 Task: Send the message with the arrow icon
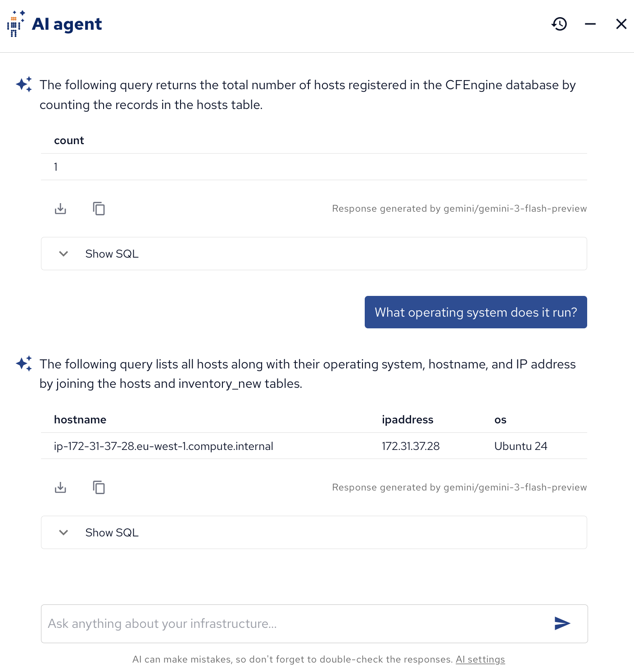(x=562, y=623)
